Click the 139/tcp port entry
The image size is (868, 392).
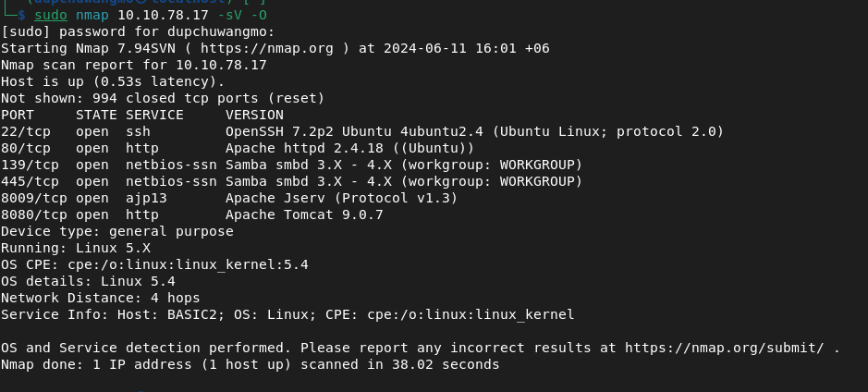30,165
